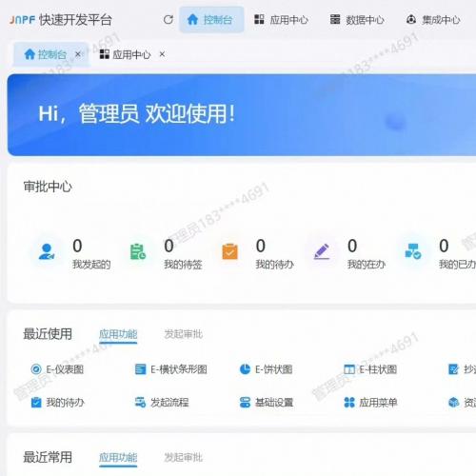476x476 pixels.
Task: Click the 应用菜单 four-dot icon
Action: (x=349, y=403)
